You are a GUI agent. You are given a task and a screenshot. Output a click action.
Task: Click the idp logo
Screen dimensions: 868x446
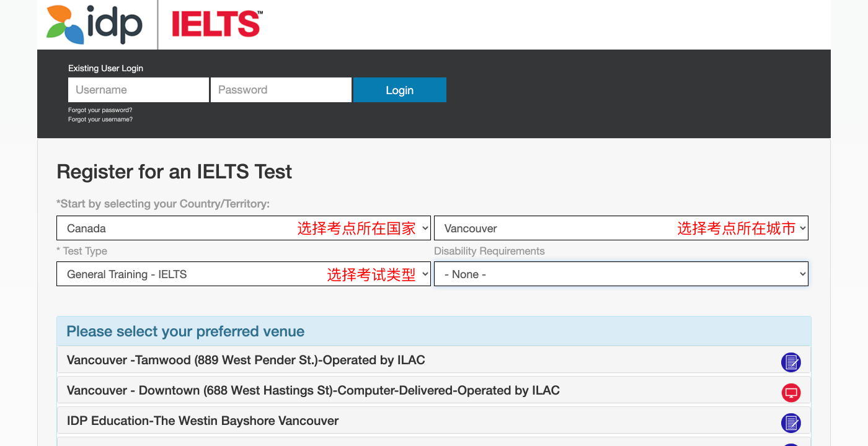coord(94,25)
